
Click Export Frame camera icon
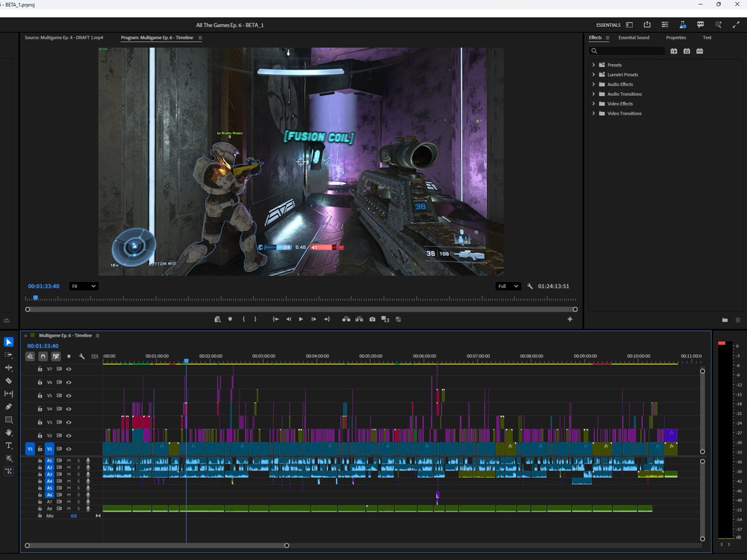point(372,319)
